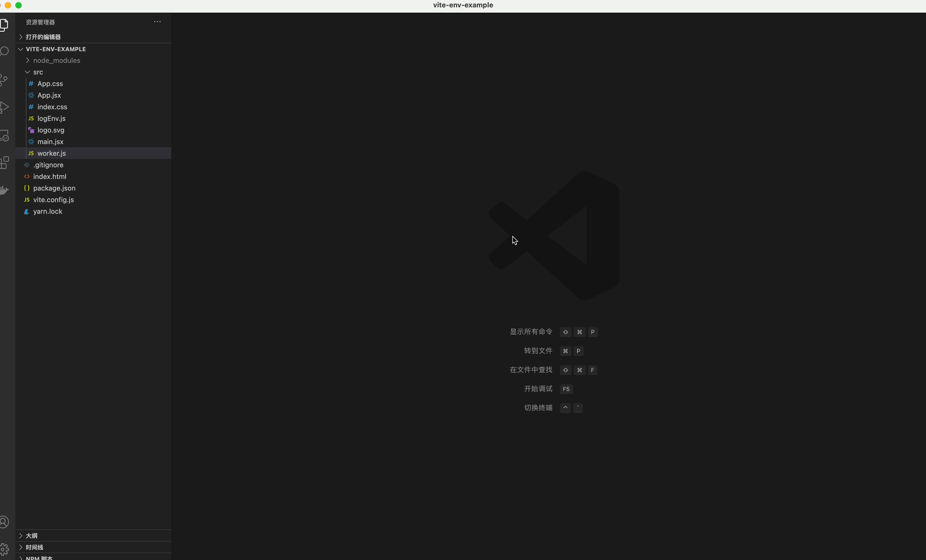Open Run and Debug view icon

(x=4, y=107)
